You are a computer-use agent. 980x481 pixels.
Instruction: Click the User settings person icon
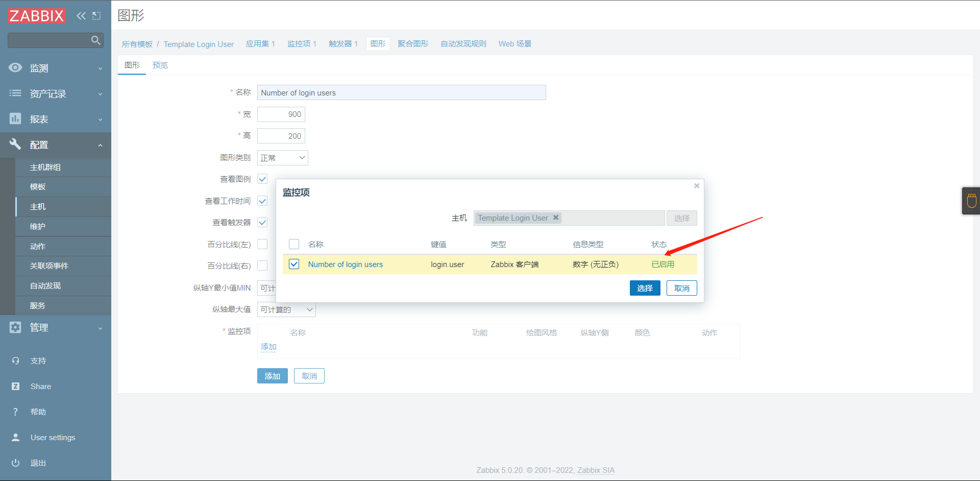tap(15, 437)
